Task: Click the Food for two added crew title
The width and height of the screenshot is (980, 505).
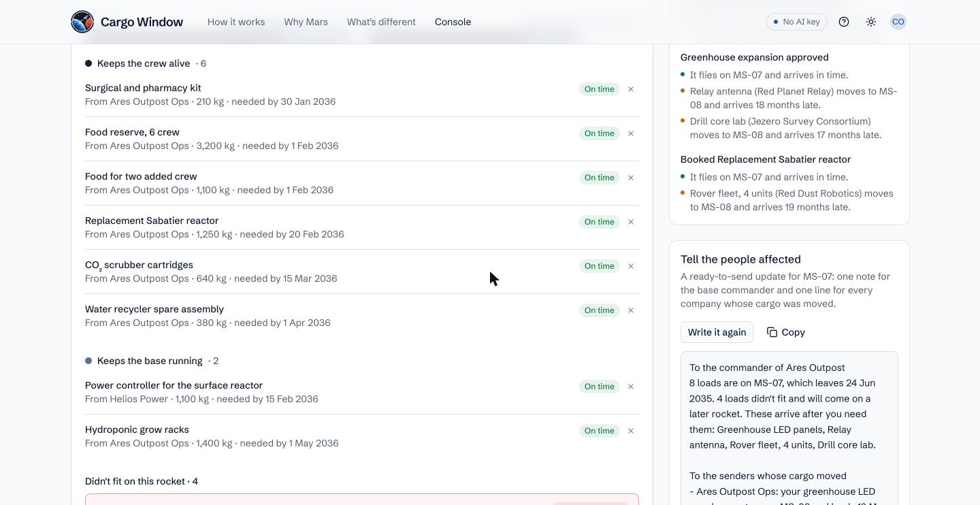Action: (x=141, y=176)
